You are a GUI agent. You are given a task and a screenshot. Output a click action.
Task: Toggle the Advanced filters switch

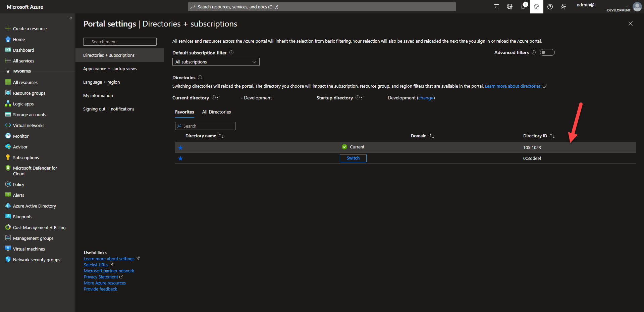[547, 52]
